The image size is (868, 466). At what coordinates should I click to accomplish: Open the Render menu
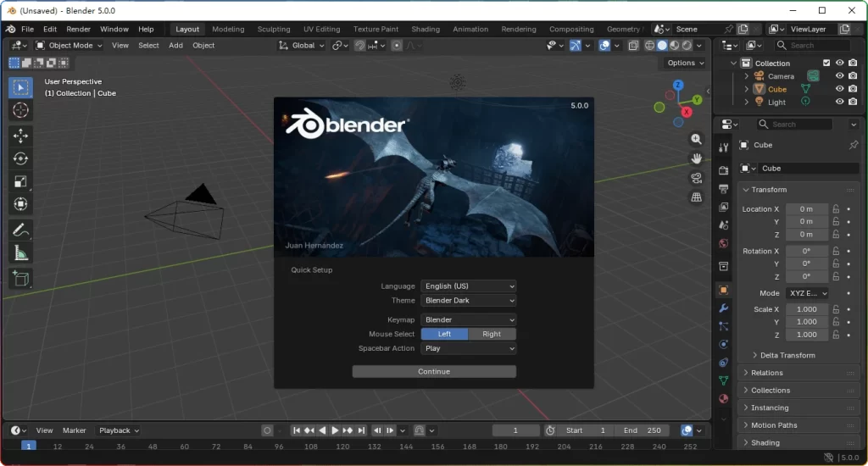pyautogui.click(x=78, y=29)
